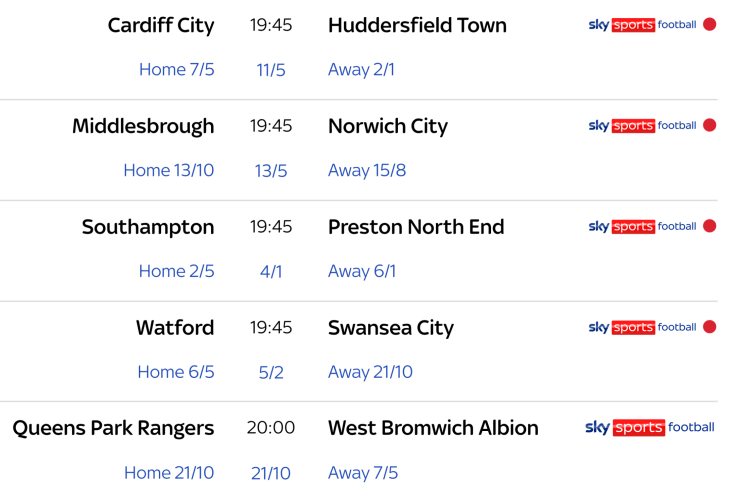Click Sky Sports Football logo for Cardiff match
This screenshot has width=734, height=500.
coord(642,25)
